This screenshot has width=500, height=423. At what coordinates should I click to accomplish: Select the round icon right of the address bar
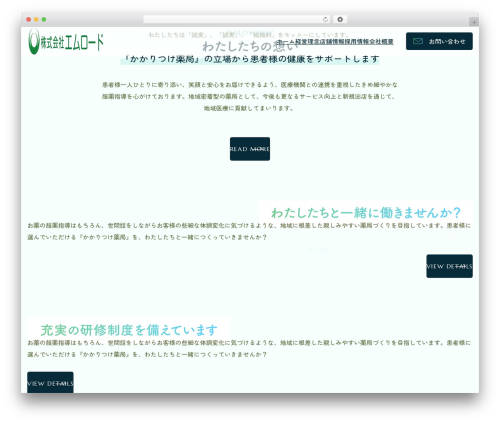pos(340,19)
